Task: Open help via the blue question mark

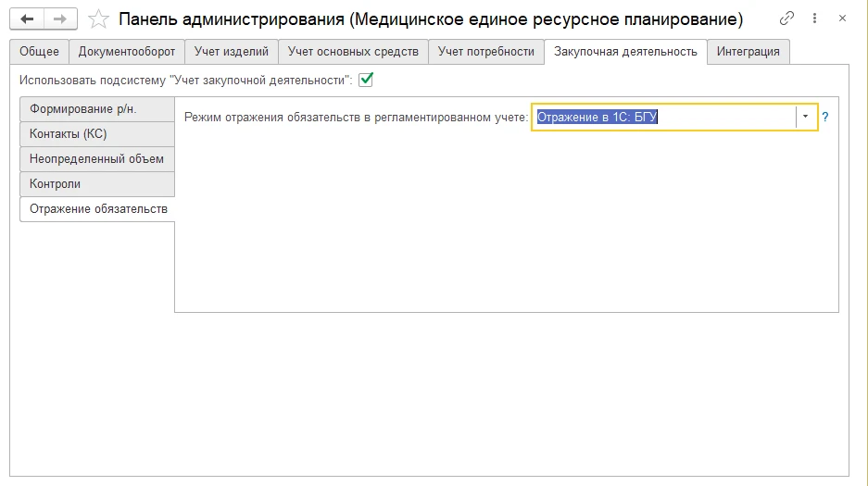Action: (x=824, y=117)
